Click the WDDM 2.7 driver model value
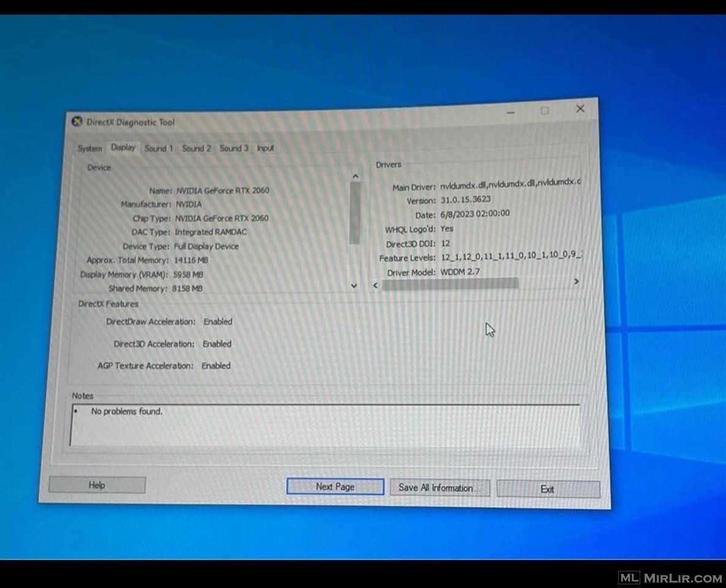Image resolution: width=726 pixels, height=588 pixels. click(459, 272)
